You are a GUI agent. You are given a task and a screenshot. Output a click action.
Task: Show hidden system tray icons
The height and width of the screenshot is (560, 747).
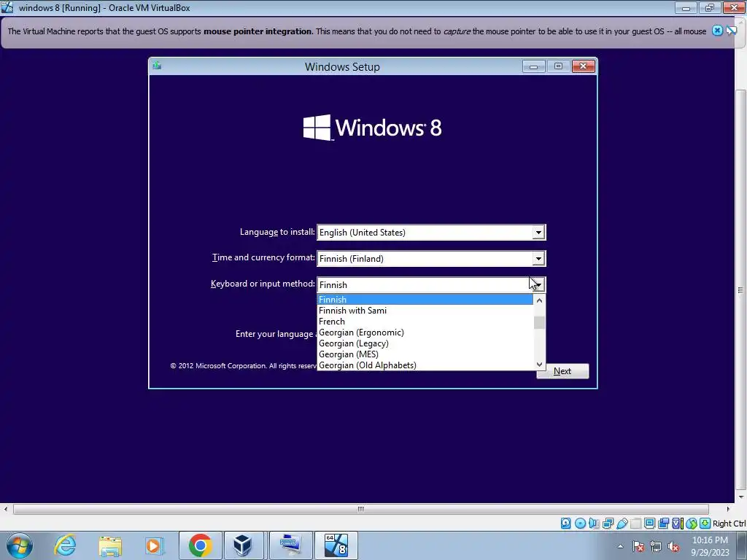tap(620, 547)
